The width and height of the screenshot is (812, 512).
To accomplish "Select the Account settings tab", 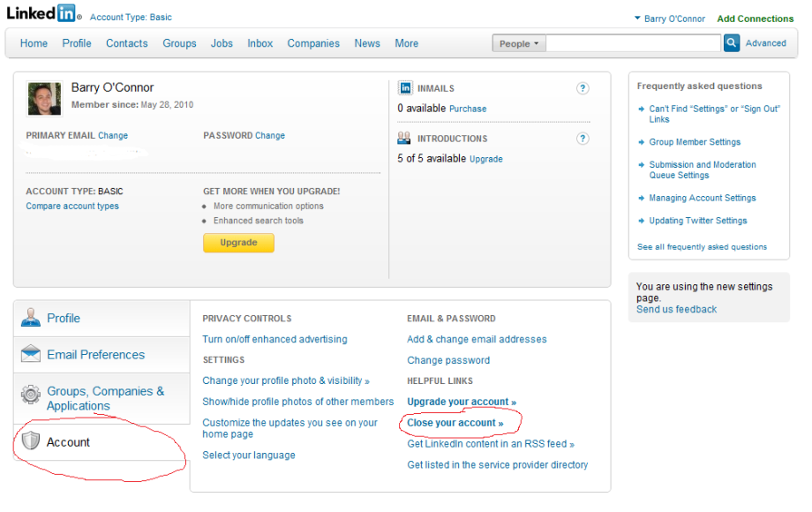I will tap(102, 442).
